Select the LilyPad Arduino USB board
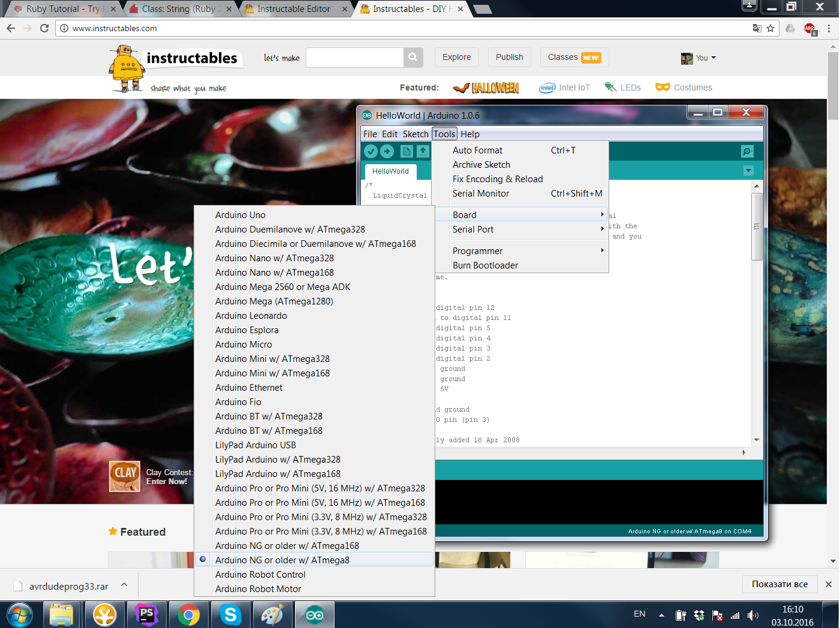The image size is (840, 628). (x=315, y=445)
